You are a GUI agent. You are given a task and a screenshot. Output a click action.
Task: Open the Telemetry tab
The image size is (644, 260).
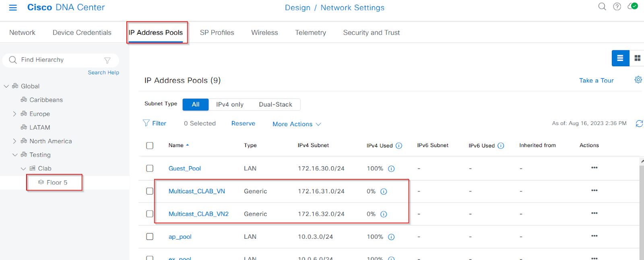pos(310,33)
